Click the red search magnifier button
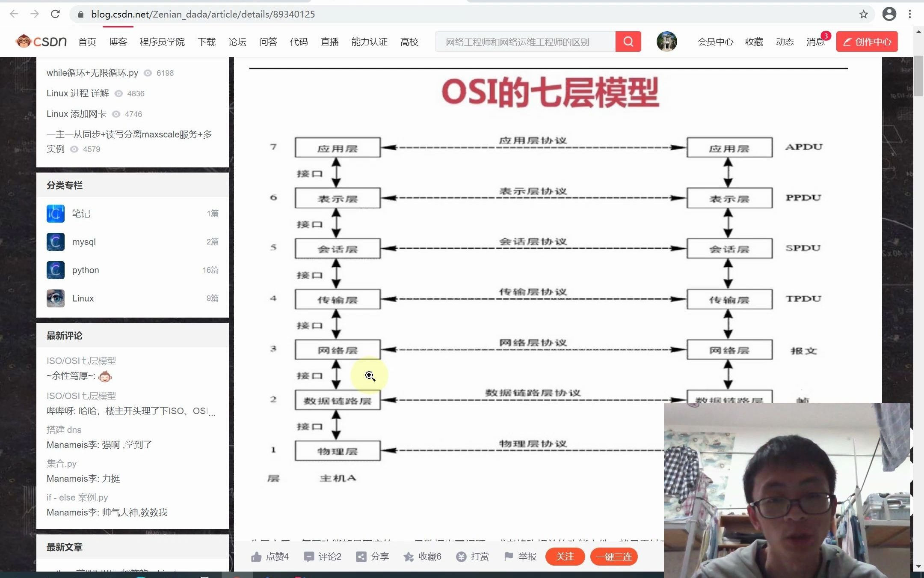The image size is (924, 578). [x=628, y=42]
